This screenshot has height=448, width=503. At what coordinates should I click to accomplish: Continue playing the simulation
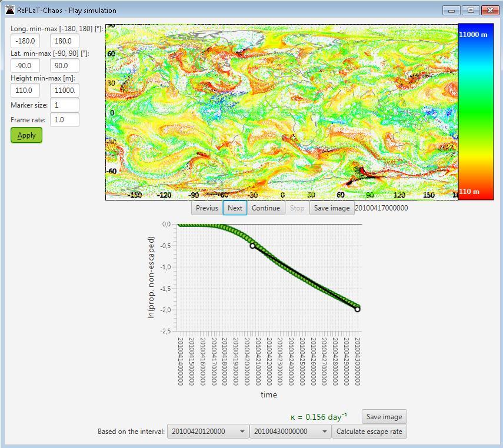(266, 208)
